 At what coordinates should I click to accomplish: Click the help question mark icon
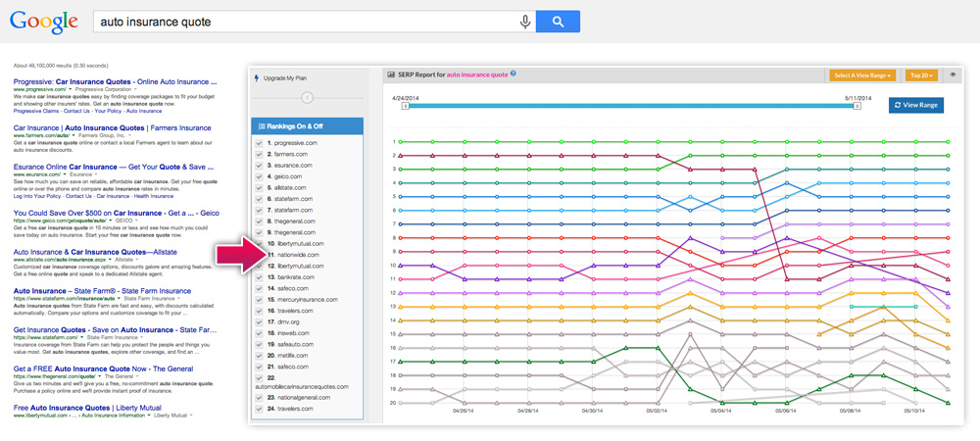(x=514, y=73)
